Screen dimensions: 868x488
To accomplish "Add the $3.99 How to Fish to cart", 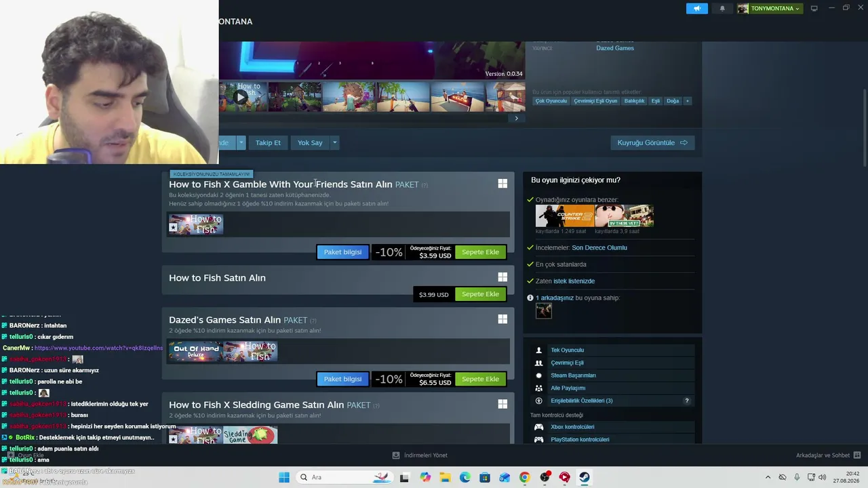I will pyautogui.click(x=480, y=294).
